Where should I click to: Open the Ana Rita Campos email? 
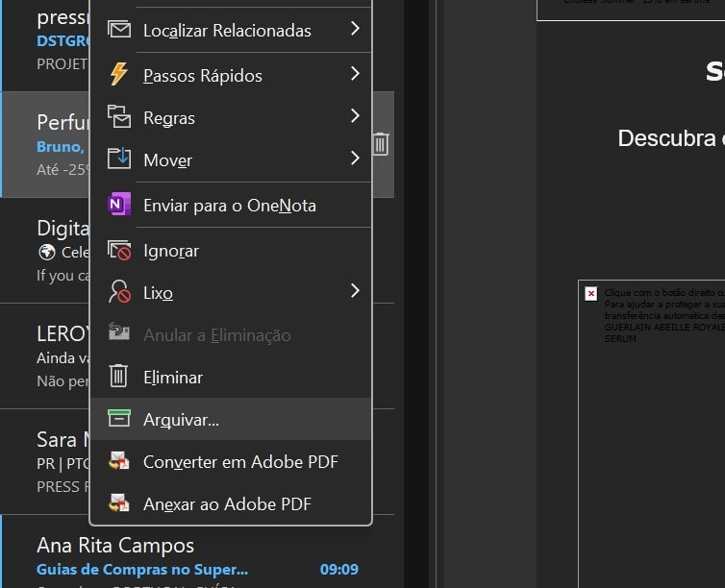[198, 551]
